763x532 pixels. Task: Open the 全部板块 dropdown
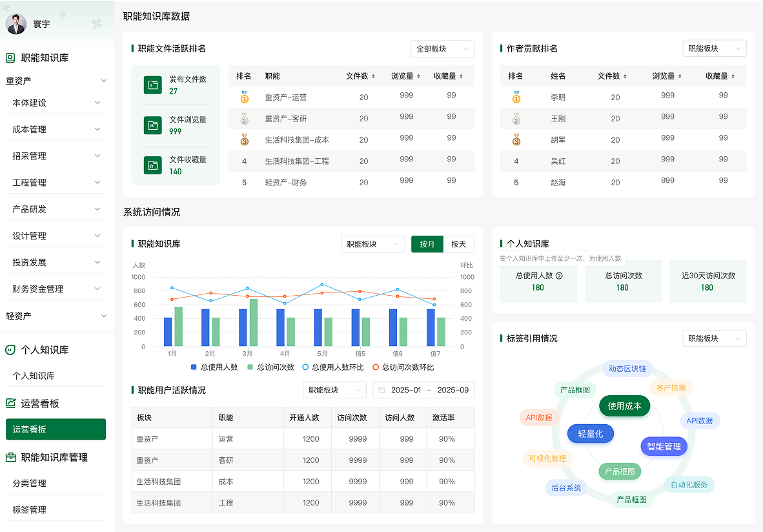pyautogui.click(x=442, y=48)
